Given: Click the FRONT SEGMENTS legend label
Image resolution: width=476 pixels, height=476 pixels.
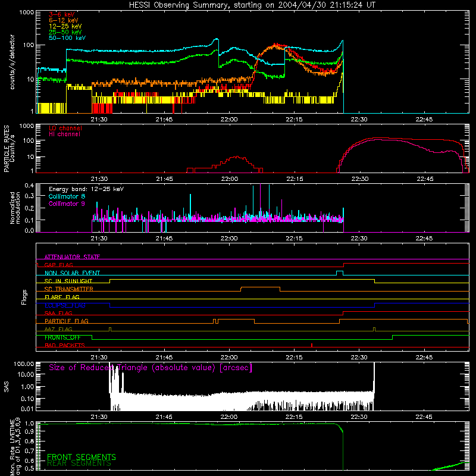Looking at the screenshot, I should coord(82,457).
